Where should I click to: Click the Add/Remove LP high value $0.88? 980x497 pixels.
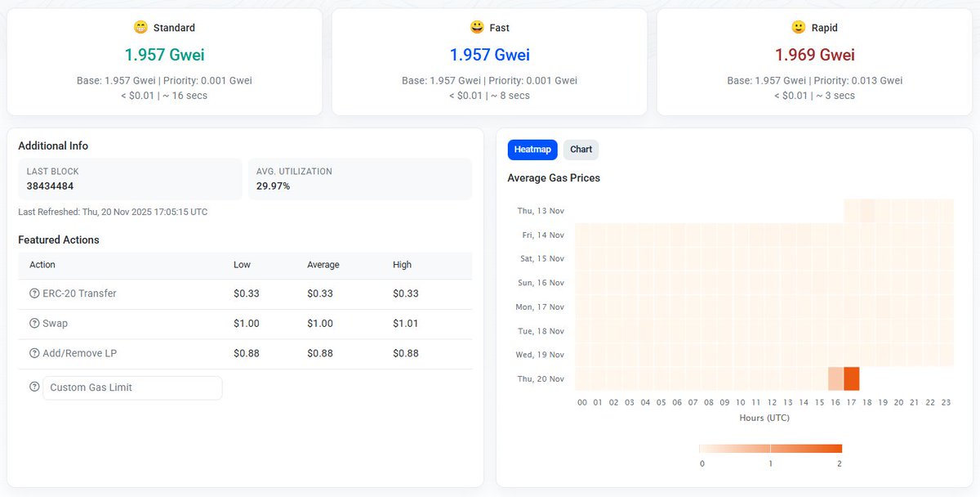(405, 353)
